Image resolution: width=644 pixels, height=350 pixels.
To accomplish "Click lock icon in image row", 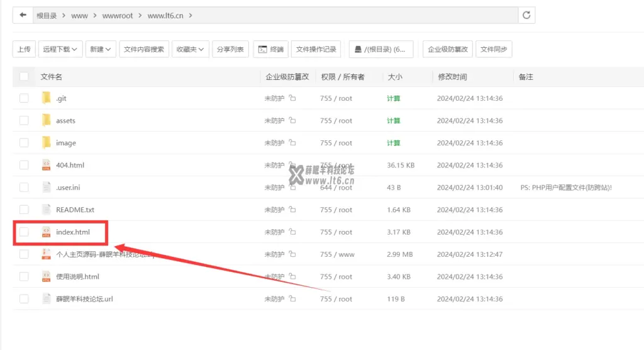I will coord(292,142).
